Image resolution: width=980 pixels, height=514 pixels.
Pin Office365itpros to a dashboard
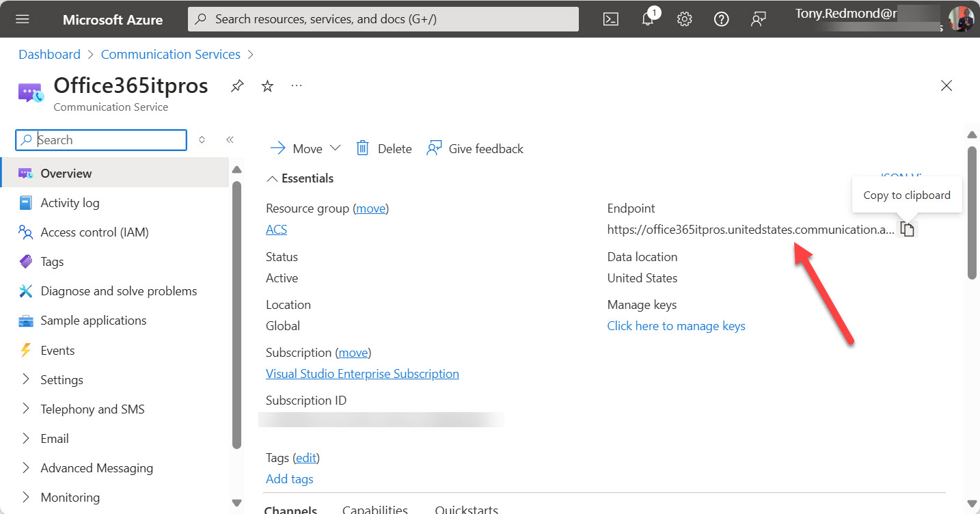click(x=236, y=85)
